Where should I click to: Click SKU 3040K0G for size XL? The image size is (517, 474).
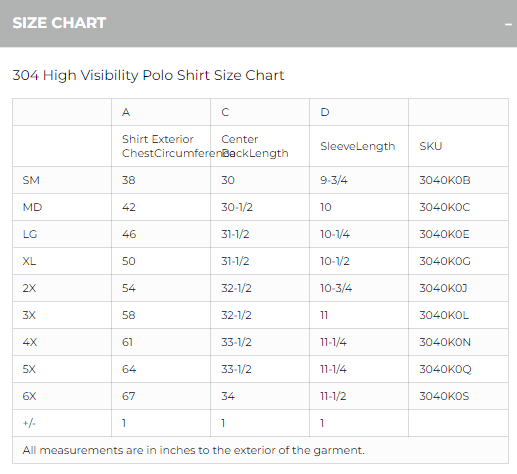click(x=445, y=261)
